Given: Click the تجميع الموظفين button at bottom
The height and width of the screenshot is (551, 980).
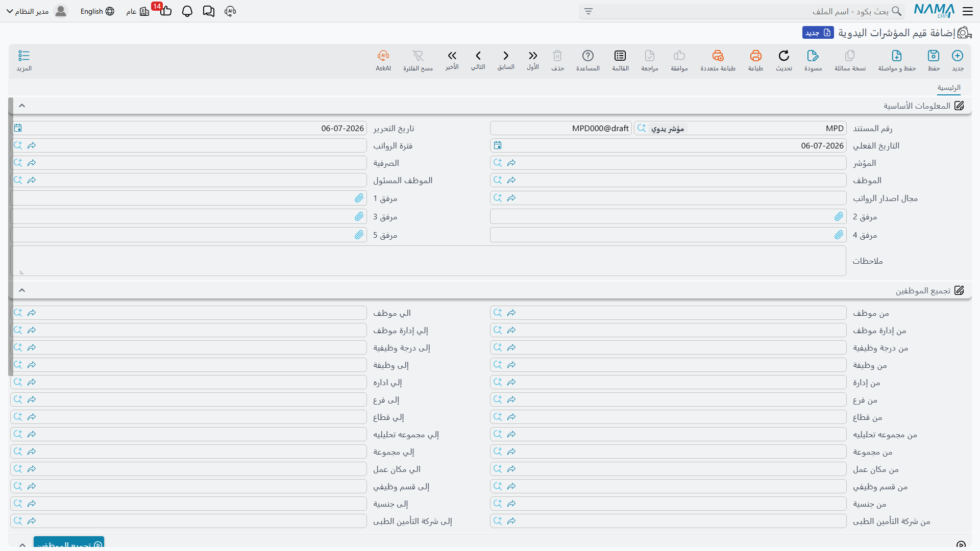Looking at the screenshot, I should [69, 543].
